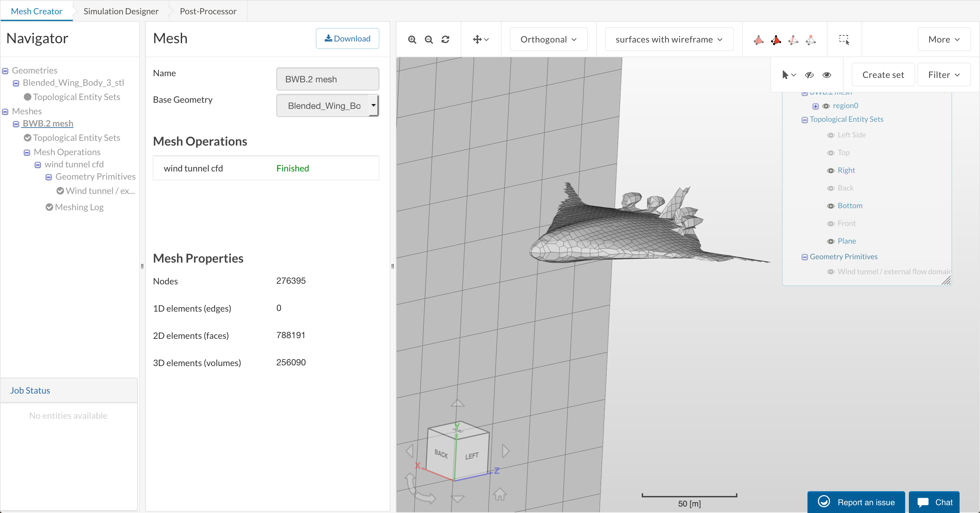980x513 pixels.
Task: Download the mesh
Action: point(347,38)
